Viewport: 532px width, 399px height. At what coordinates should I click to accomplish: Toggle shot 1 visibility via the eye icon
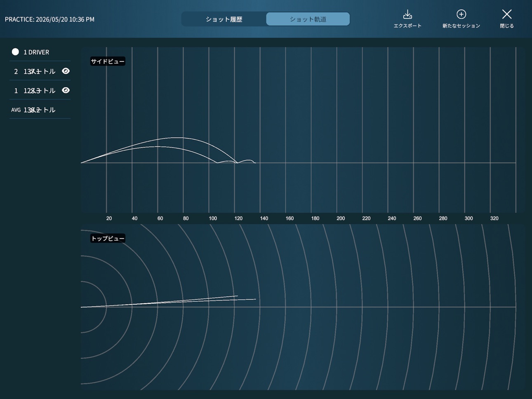pyautogui.click(x=66, y=90)
